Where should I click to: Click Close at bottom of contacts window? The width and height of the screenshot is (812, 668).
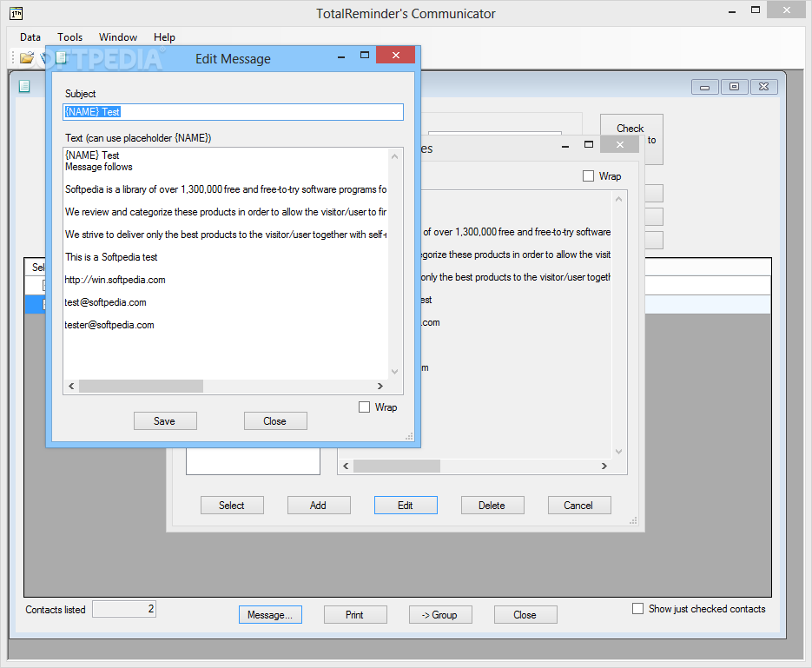click(x=525, y=615)
